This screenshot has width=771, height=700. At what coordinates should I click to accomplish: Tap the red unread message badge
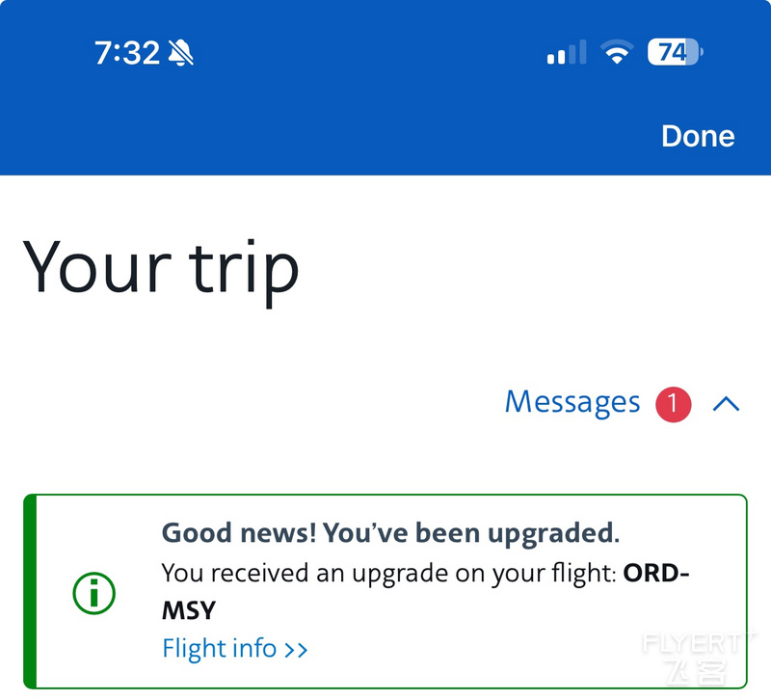(673, 404)
